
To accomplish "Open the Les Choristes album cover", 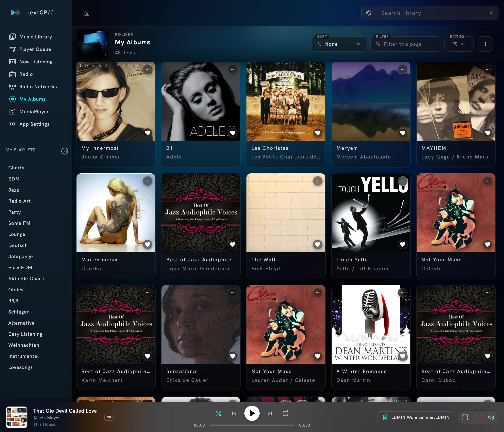I will (x=286, y=102).
